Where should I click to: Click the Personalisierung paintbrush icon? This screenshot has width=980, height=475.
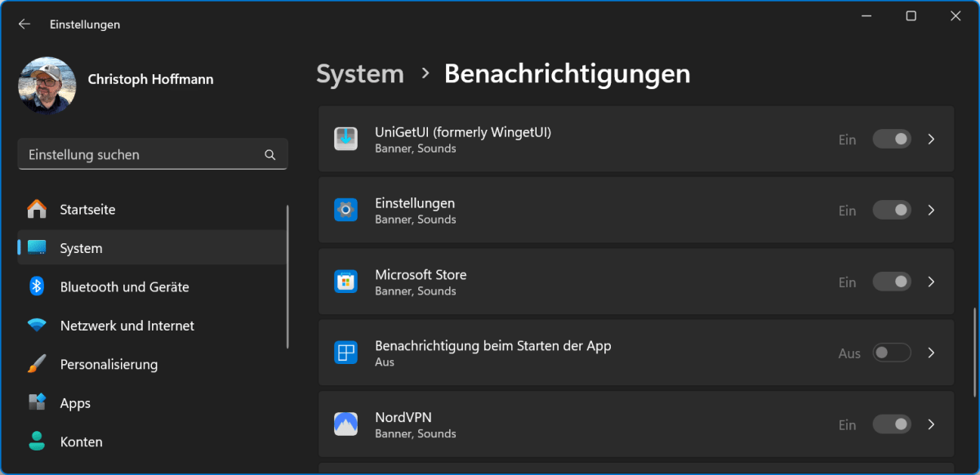click(37, 364)
